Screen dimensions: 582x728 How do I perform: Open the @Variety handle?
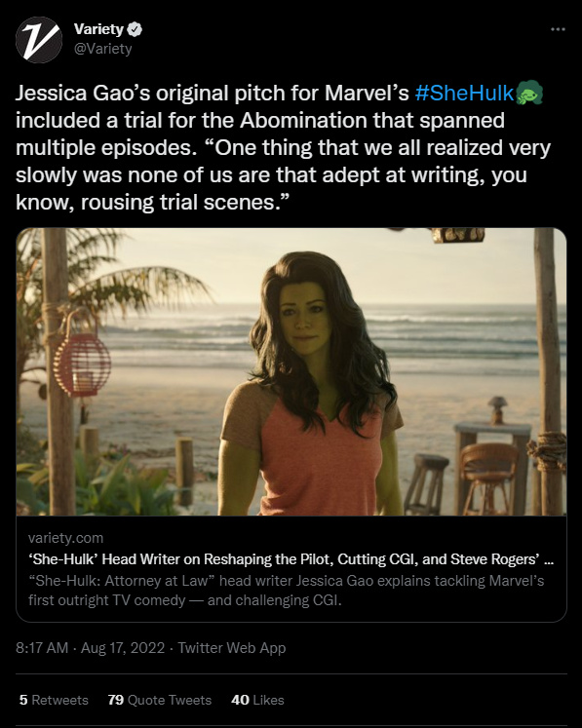[x=102, y=49]
